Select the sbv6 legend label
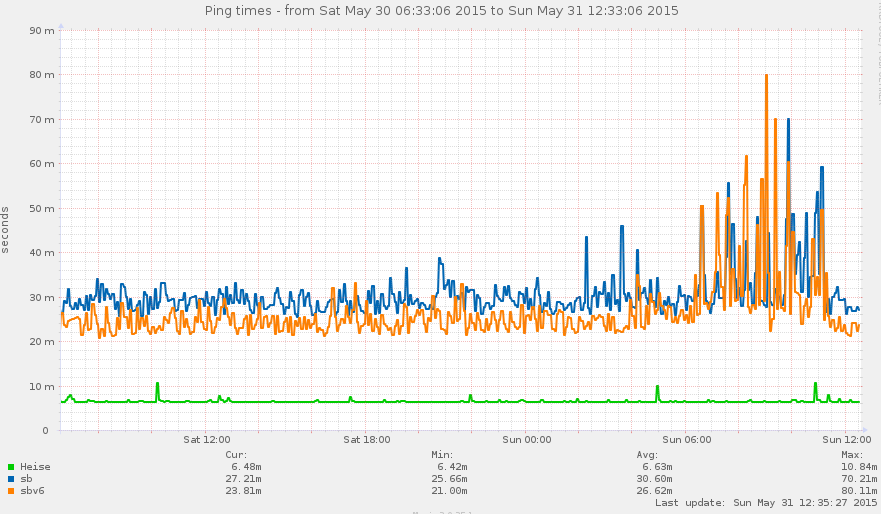The height and width of the screenshot is (514, 881). (32, 491)
